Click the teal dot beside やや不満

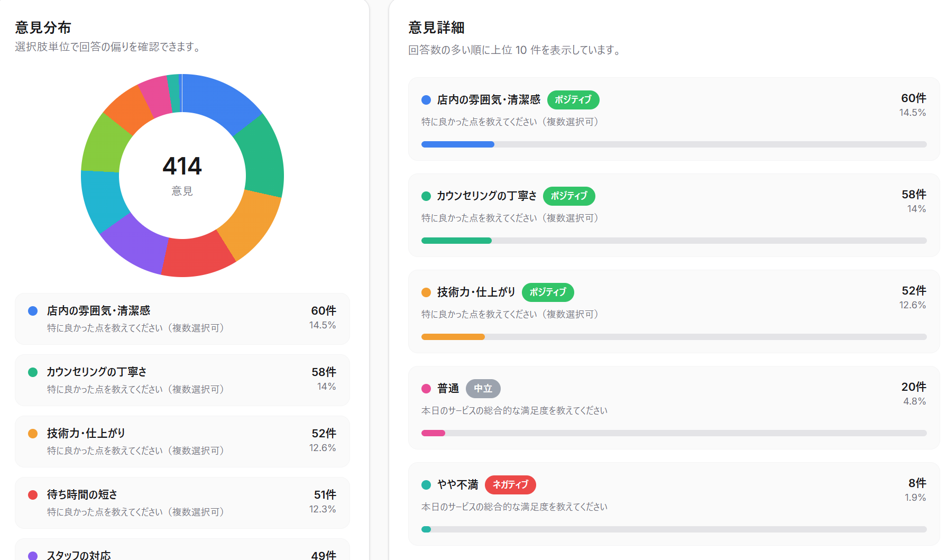coord(426,484)
